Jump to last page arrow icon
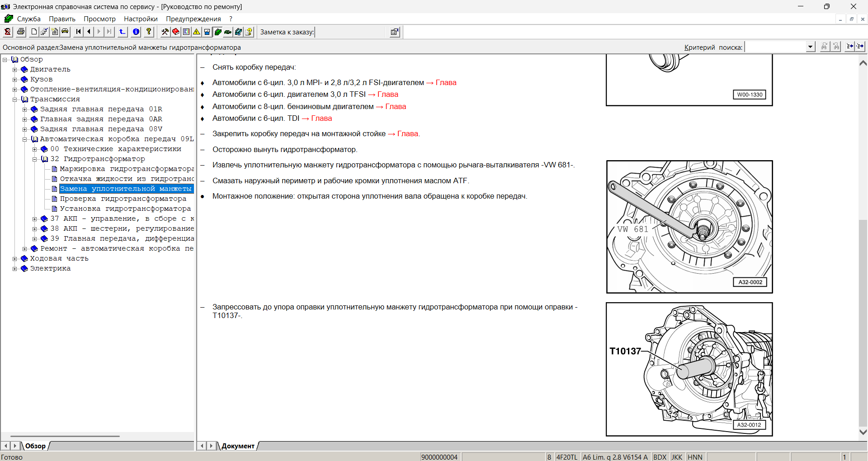Viewport: 868px width, 461px height. (x=109, y=32)
